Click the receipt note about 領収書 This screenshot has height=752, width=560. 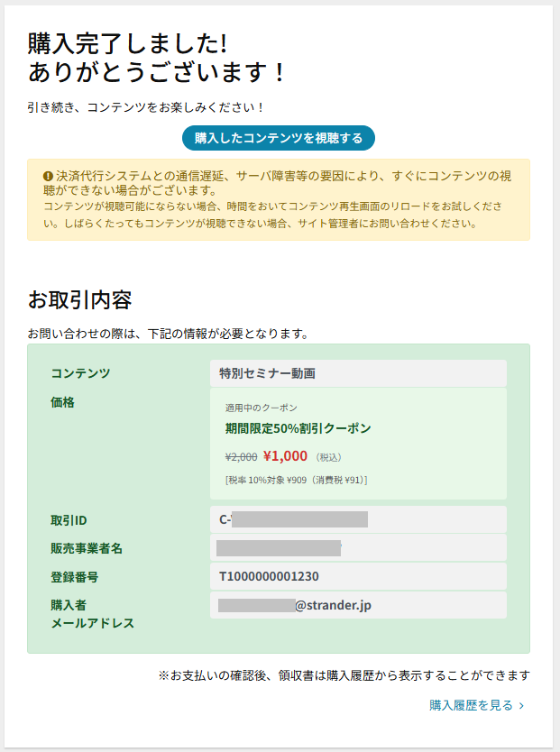344,674
